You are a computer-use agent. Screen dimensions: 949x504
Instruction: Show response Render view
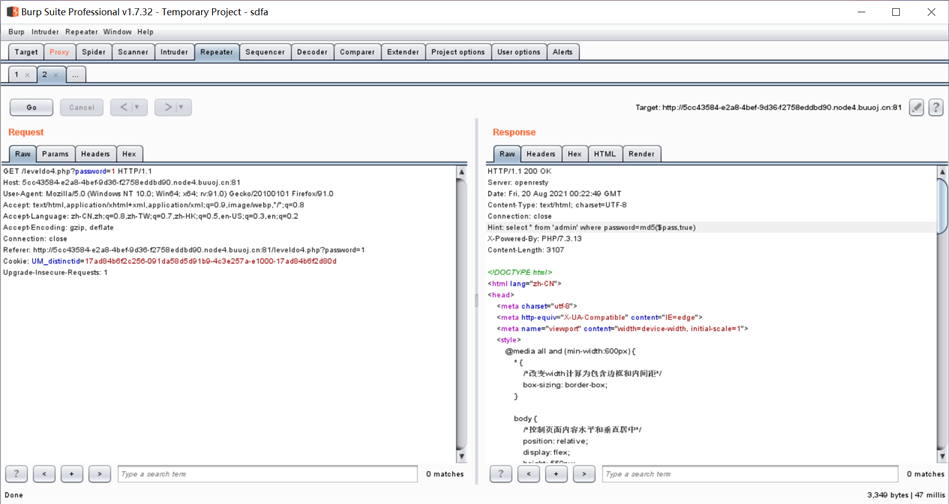click(642, 154)
